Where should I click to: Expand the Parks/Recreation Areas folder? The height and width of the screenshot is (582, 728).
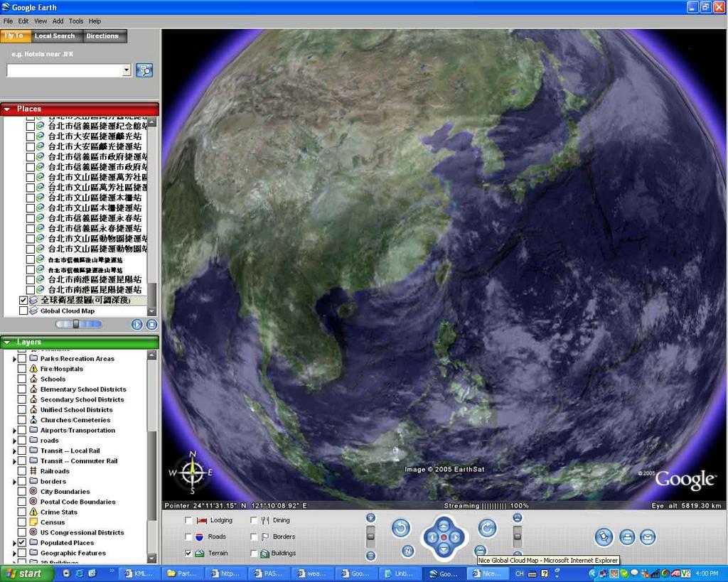point(14,359)
